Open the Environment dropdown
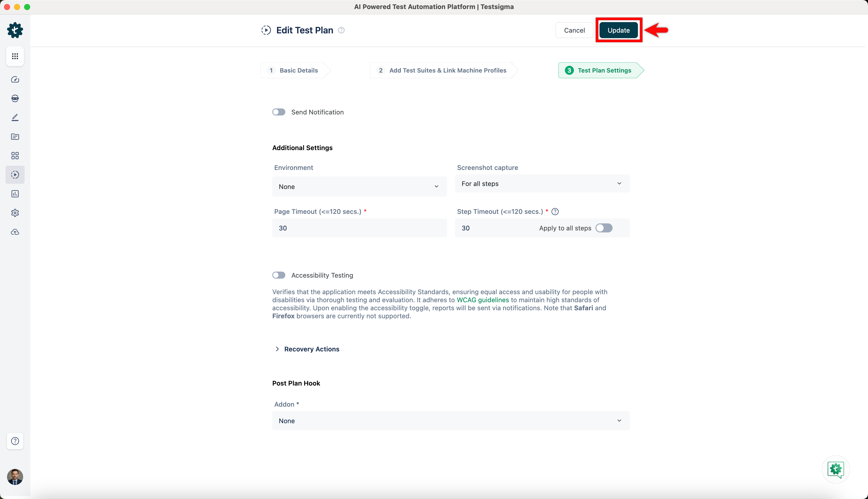Screen dimensions: 868x499 [x=359, y=186]
